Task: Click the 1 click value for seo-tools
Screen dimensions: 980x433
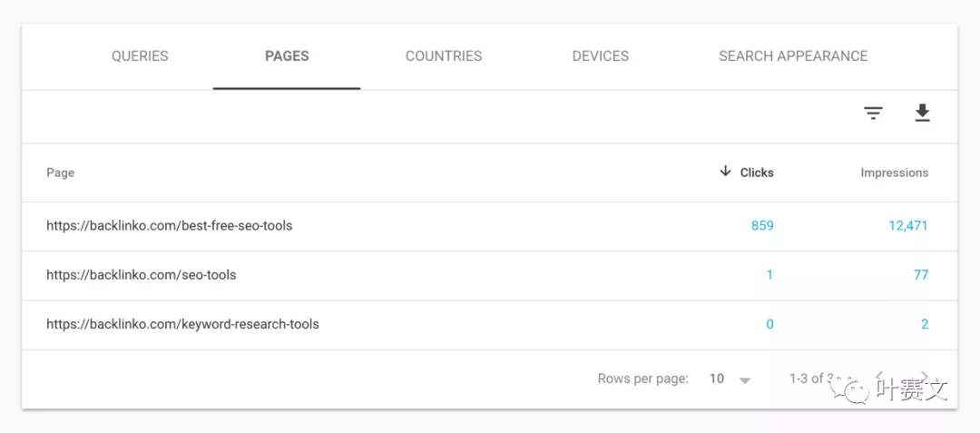Action: point(769,275)
